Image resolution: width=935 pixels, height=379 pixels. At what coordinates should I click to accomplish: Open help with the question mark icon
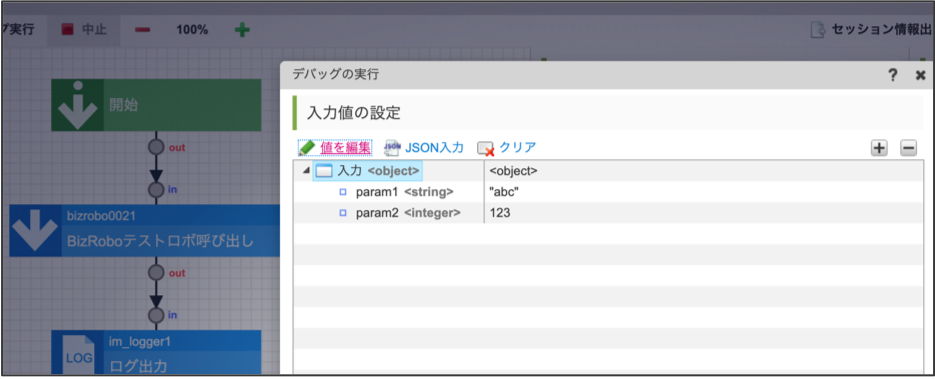893,75
